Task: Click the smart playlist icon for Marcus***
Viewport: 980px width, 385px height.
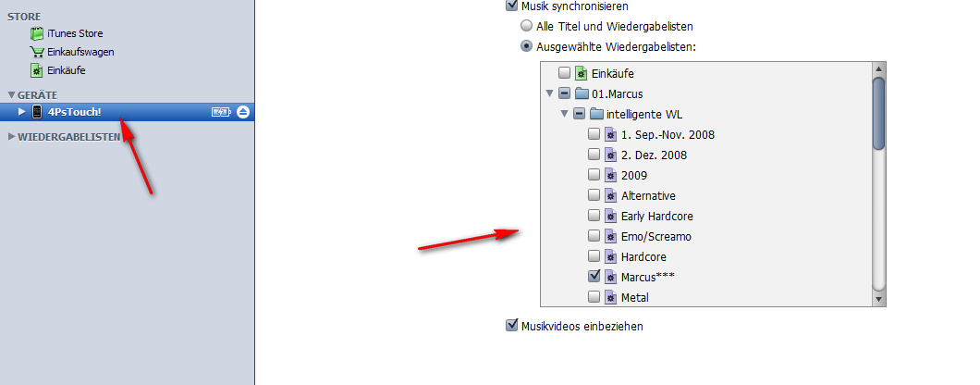Action: point(610,277)
